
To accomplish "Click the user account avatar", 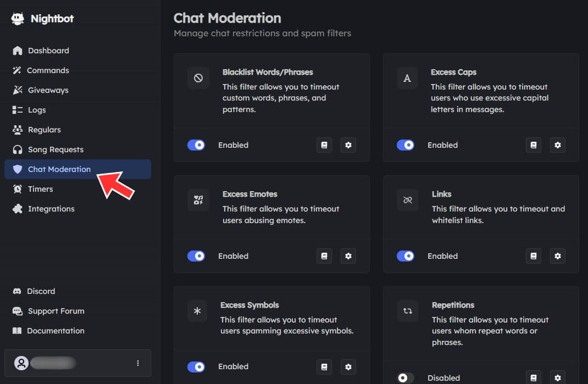I will pos(21,363).
